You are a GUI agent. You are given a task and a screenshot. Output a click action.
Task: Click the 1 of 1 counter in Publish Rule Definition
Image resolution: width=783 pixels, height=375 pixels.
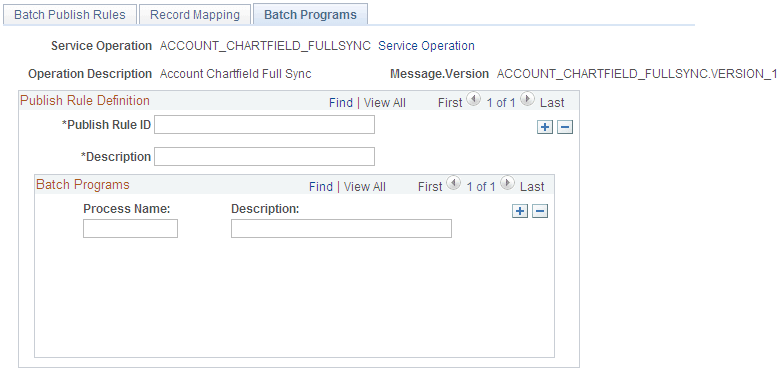pyautogui.click(x=500, y=103)
